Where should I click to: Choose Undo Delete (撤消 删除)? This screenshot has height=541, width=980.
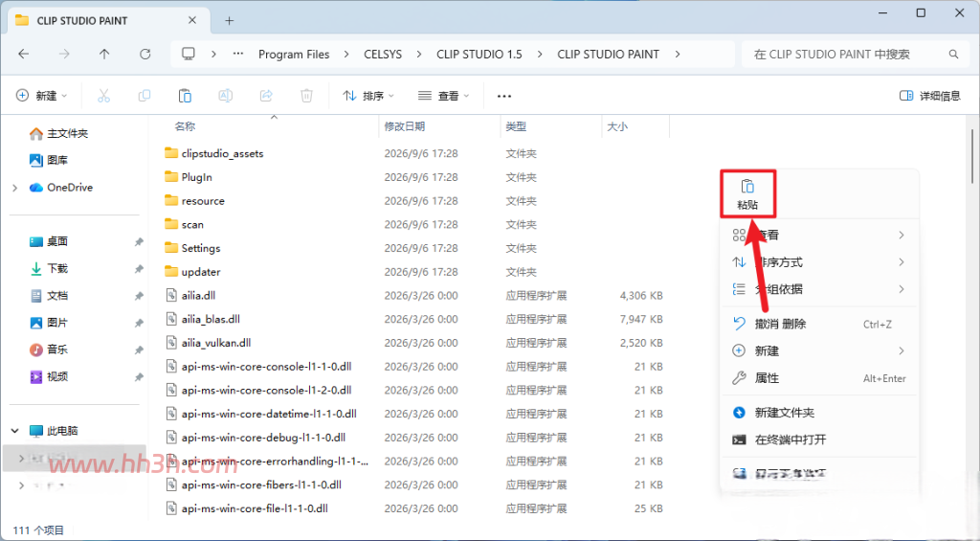[819, 324]
